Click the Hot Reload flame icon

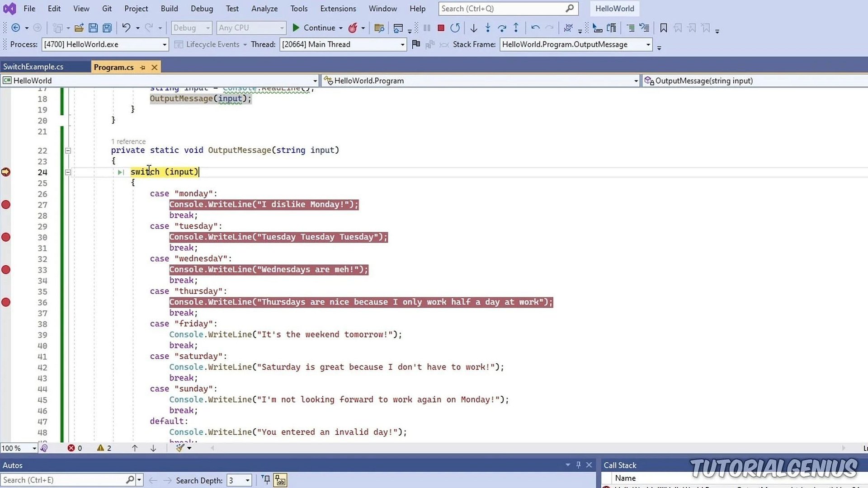point(353,28)
